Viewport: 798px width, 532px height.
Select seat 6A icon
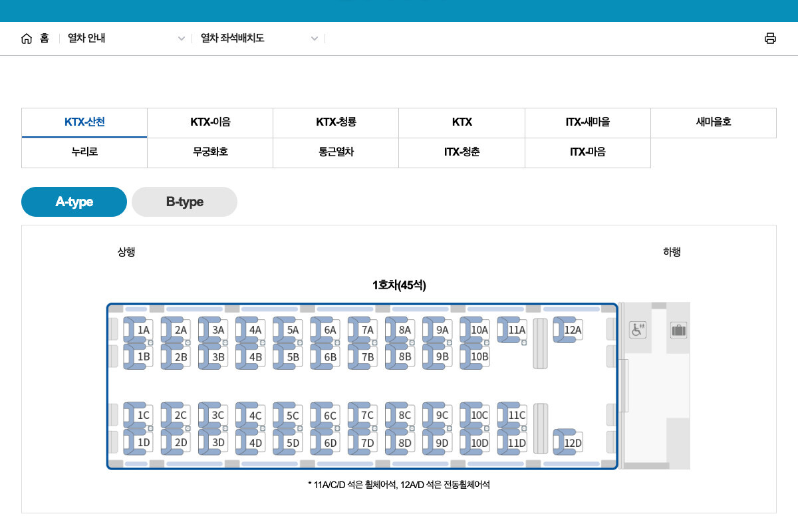[325, 329]
